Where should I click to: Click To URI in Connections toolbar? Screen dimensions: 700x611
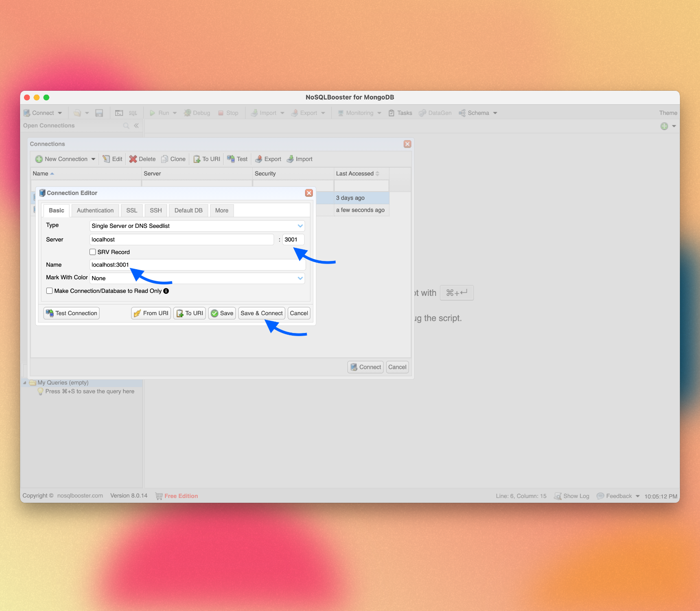[x=207, y=159]
